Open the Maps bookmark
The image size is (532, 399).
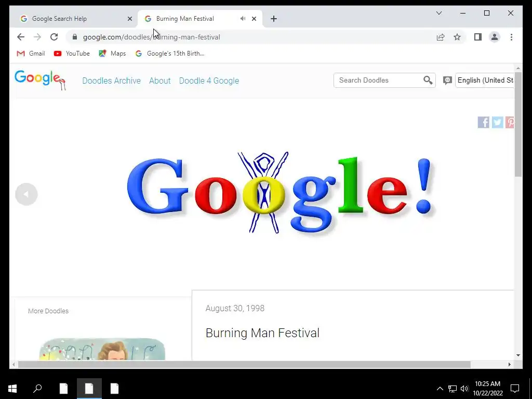[x=112, y=54]
